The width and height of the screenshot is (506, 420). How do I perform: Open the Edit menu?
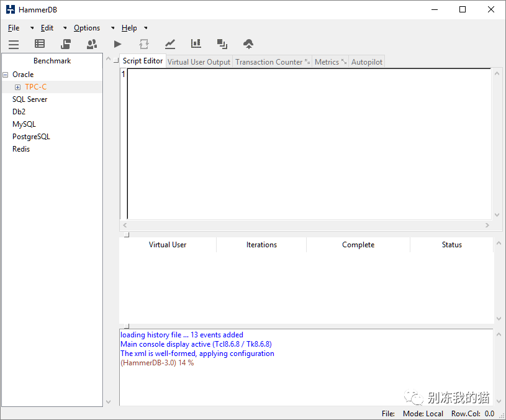[x=47, y=28]
